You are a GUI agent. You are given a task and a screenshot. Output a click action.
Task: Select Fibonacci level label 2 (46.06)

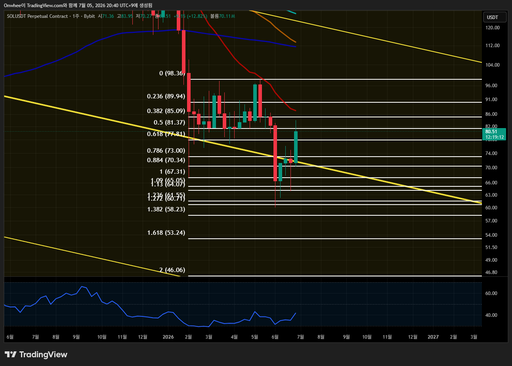click(172, 270)
